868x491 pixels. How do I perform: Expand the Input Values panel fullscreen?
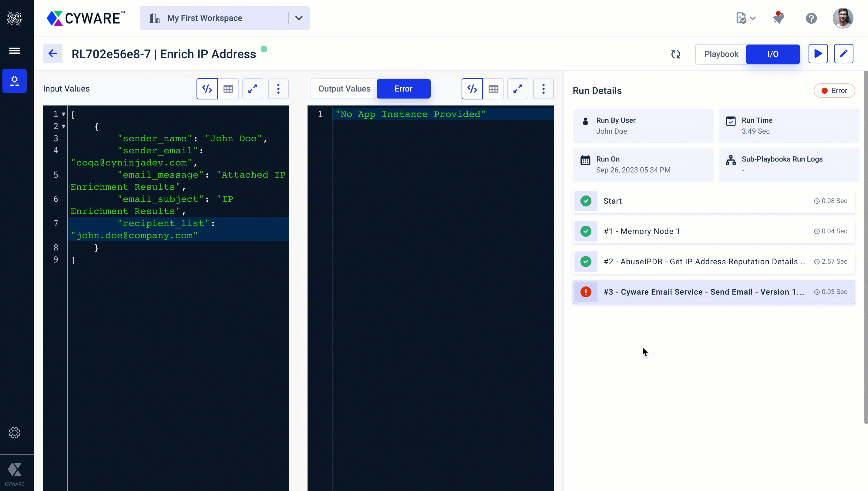pos(253,89)
